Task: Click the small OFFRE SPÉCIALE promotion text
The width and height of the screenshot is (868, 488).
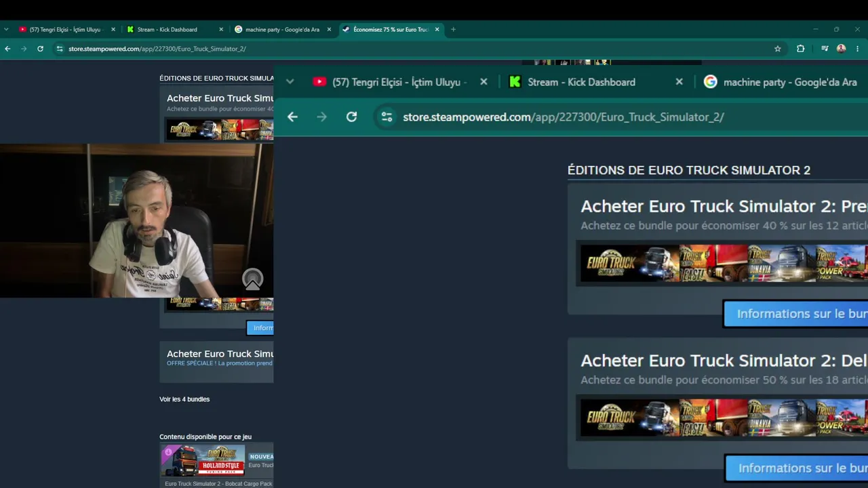Action: pyautogui.click(x=220, y=363)
